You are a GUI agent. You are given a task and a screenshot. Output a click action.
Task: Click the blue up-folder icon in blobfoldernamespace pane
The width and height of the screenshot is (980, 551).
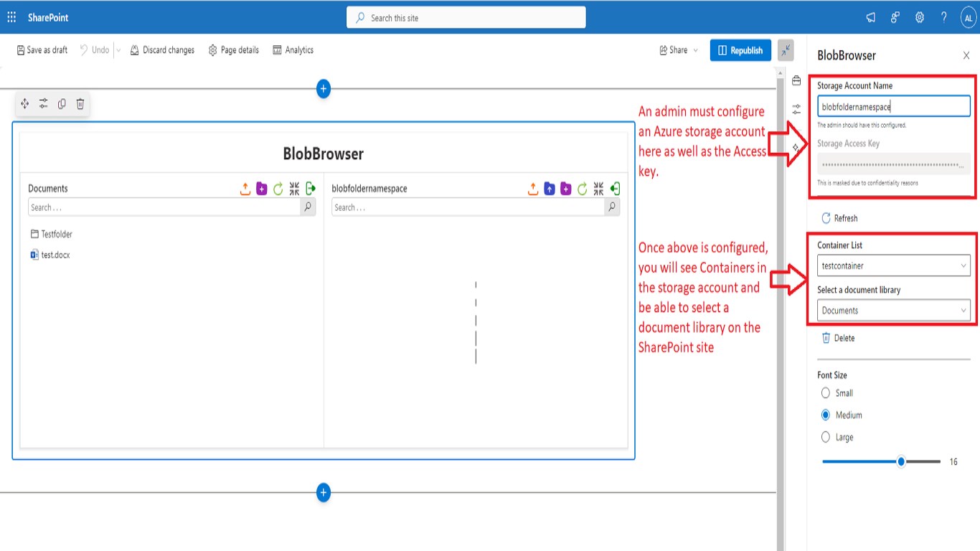point(550,189)
